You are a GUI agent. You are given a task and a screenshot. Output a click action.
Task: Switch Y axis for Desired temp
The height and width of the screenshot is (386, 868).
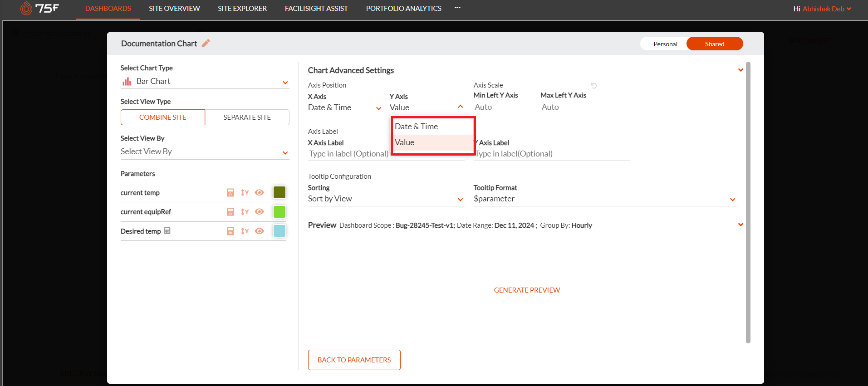pos(245,231)
